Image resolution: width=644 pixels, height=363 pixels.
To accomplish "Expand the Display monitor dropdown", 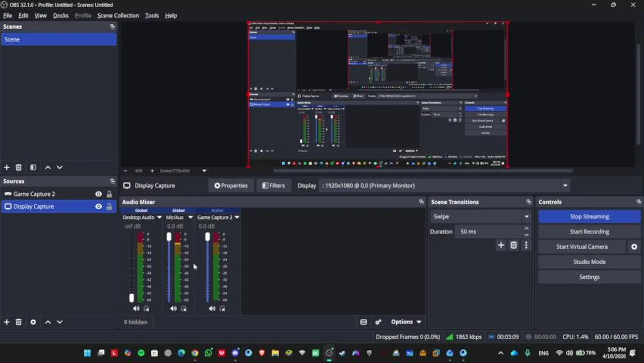I will click(x=565, y=186).
